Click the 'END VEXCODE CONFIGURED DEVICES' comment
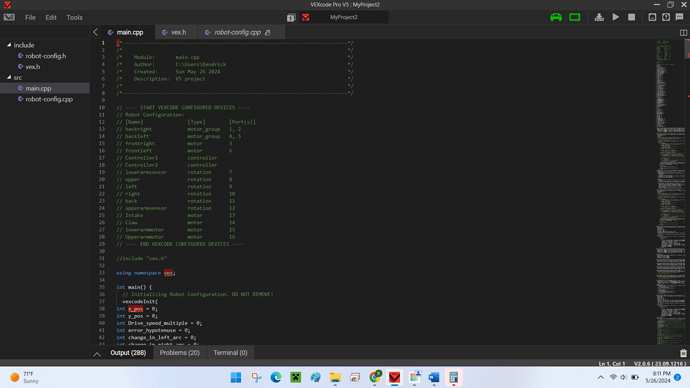690x388 pixels. point(180,244)
